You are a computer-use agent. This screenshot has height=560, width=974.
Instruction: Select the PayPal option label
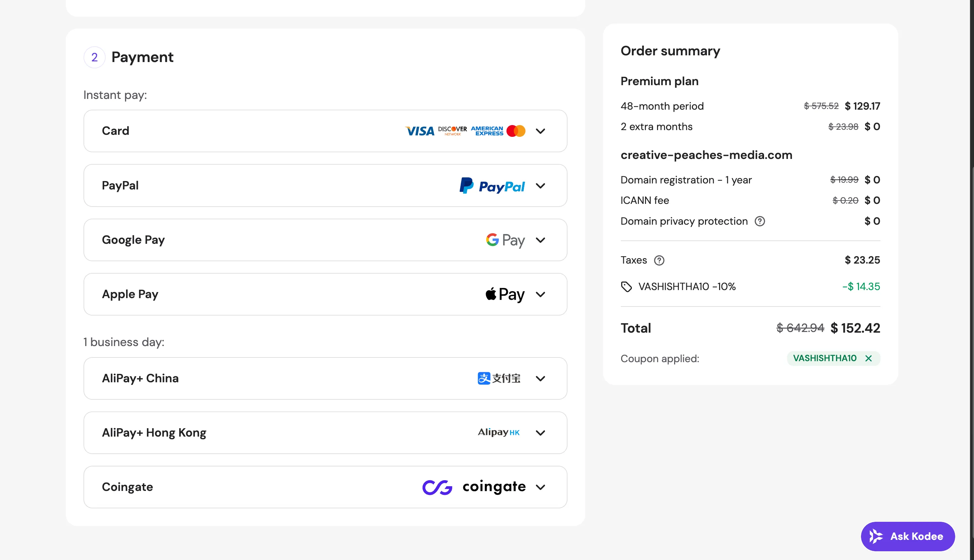click(x=120, y=185)
